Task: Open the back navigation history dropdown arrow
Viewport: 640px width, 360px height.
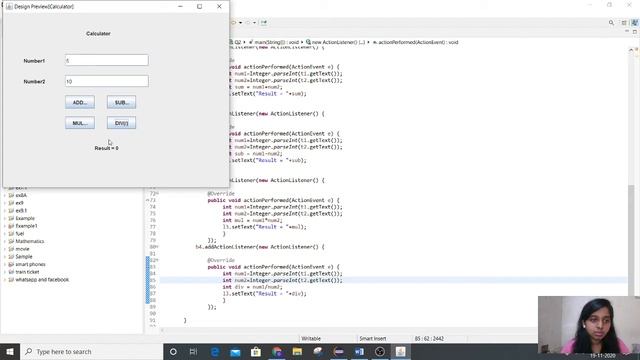Action: point(240,22)
